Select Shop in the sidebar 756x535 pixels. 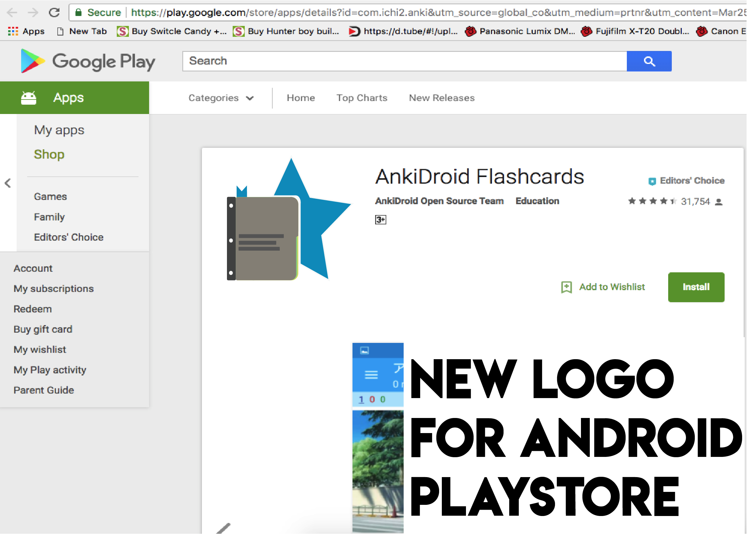[x=49, y=154]
